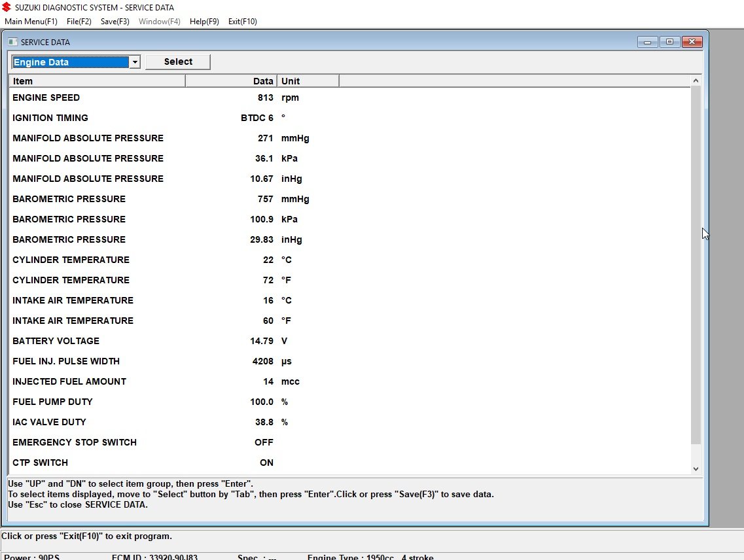Click the SERVICE DATA window icon
Image resolution: width=744 pixels, height=560 pixels.
coord(13,43)
